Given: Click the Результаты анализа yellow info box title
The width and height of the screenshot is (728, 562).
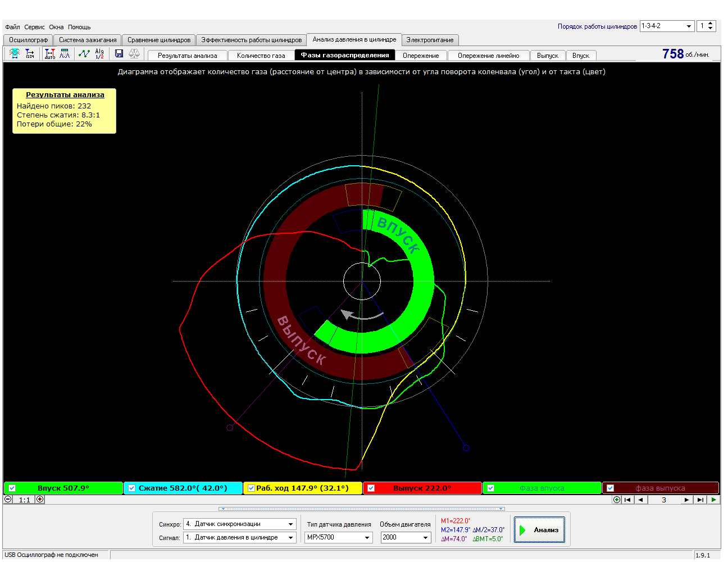Looking at the screenshot, I should pyautogui.click(x=65, y=95).
